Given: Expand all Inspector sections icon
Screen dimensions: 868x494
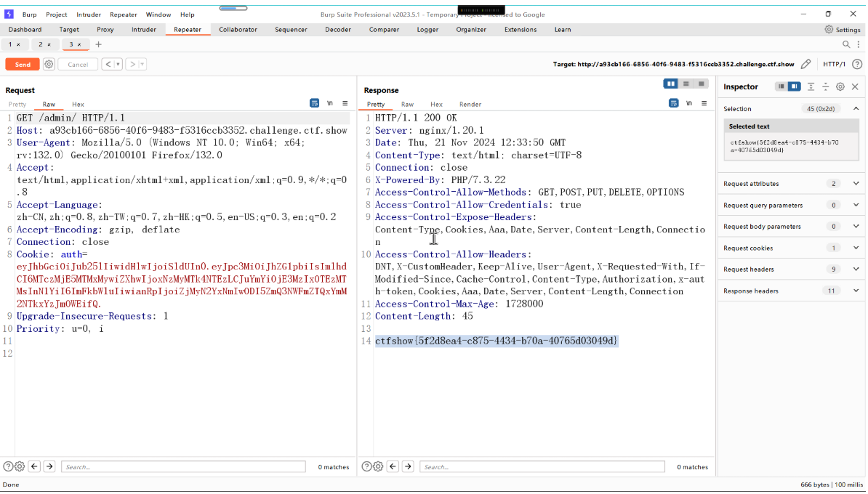Looking at the screenshot, I should click(x=811, y=86).
